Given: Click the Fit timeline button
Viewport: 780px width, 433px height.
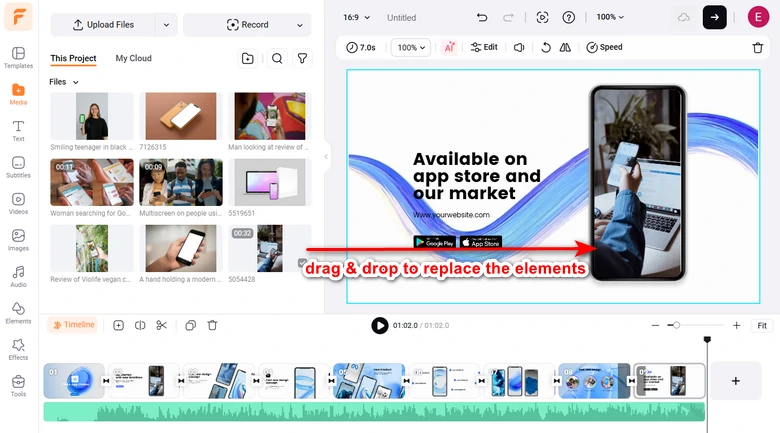Looking at the screenshot, I should pos(762,325).
